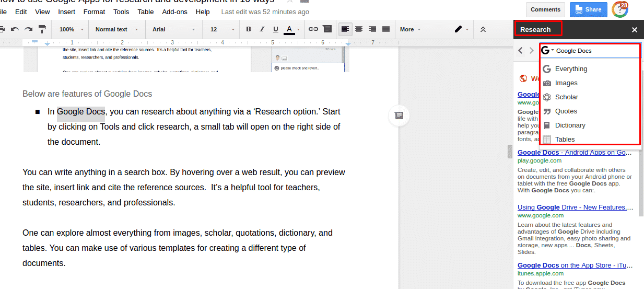Click highlighted 'Google Docs' text in bullet

81,111
